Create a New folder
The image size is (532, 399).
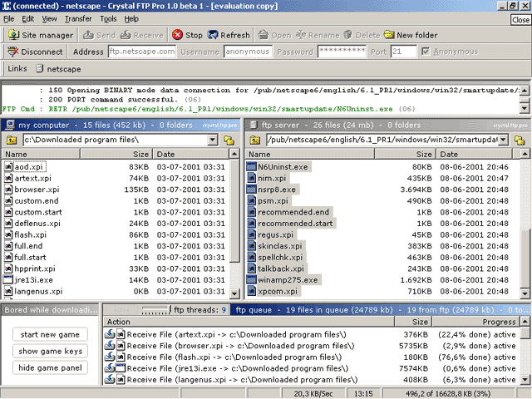pos(411,35)
